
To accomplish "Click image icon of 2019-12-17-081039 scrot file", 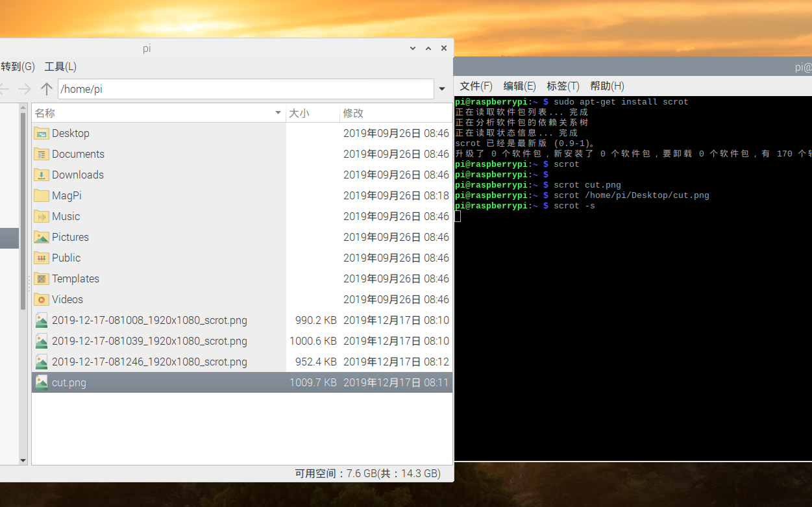I will (x=42, y=341).
